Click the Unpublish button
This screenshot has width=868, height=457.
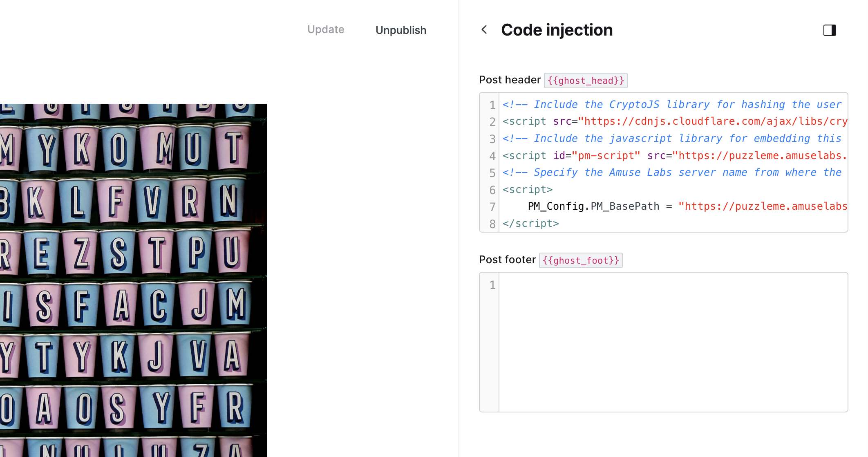pyautogui.click(x=400, y=30)
